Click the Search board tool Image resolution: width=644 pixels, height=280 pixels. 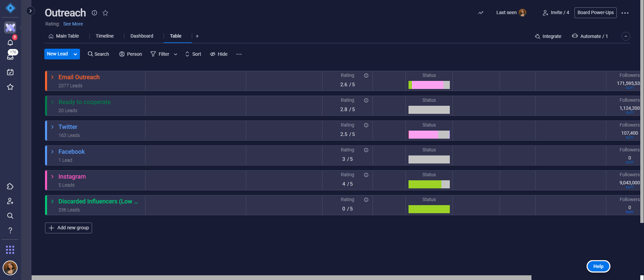coord(98,54)
